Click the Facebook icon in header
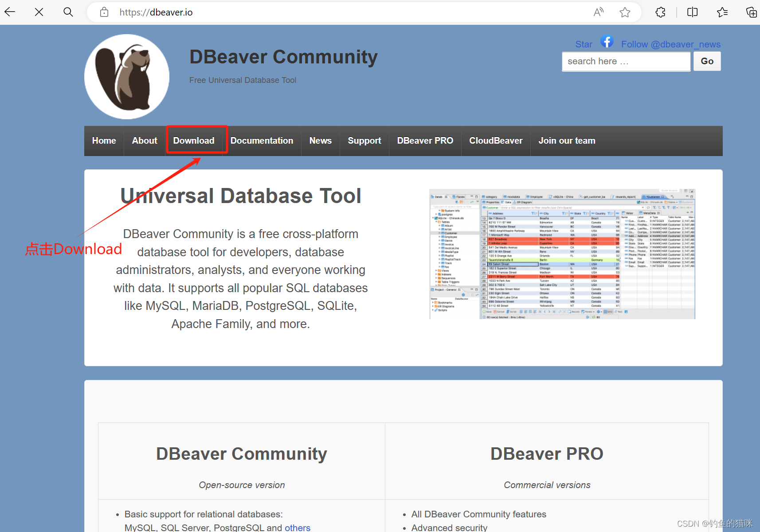This screenshot has height=532, width=760. click(607, 41)
